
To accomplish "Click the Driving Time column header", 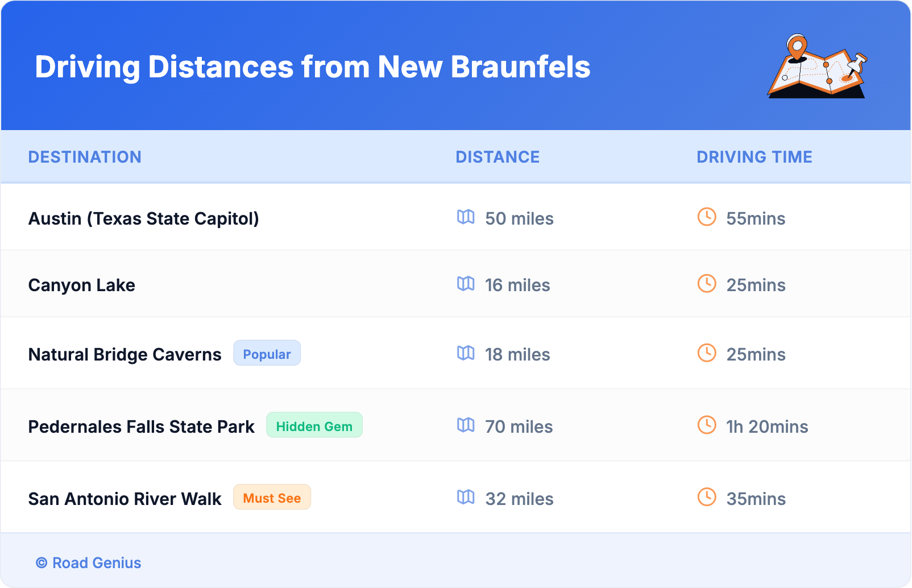I will pos(755,157).
